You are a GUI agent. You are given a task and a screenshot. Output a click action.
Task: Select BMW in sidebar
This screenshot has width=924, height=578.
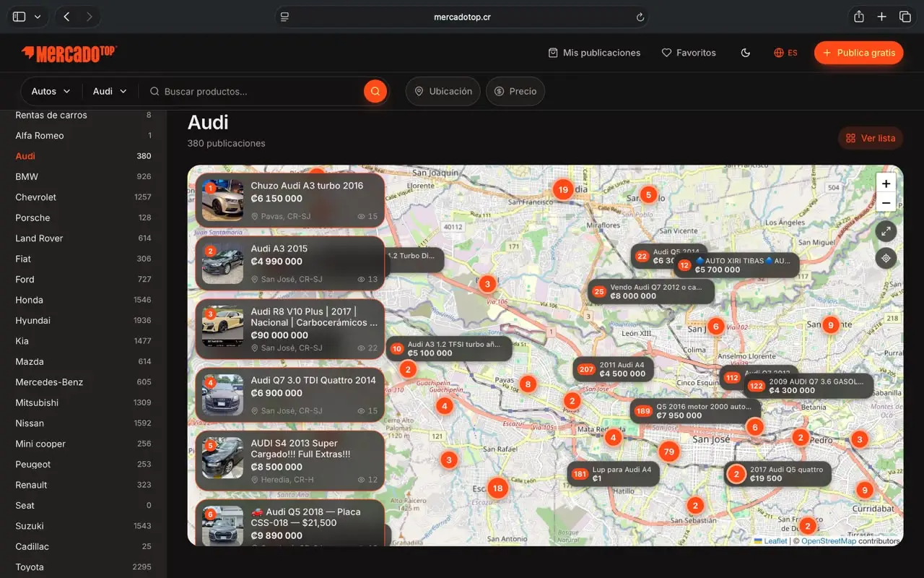pos(83,177)
